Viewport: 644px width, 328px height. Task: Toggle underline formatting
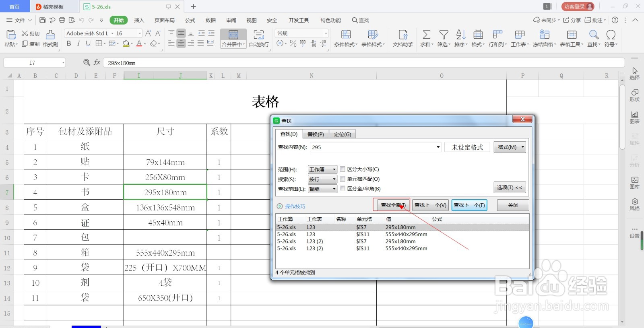pos(88,43)
